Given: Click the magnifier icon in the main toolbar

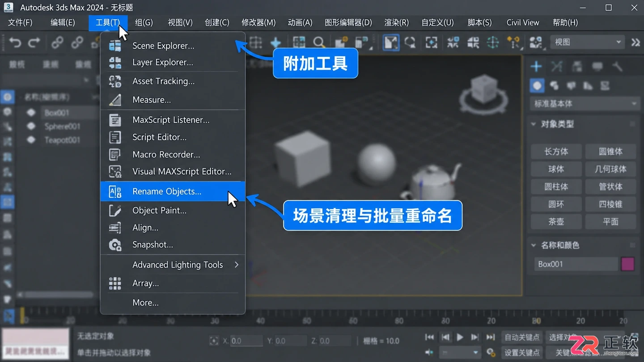Looking at the screenshot, I should 319,42.
